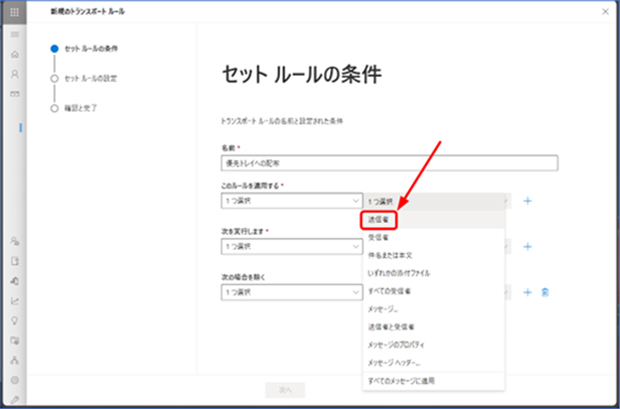Screen dimensions: 620x409
Task: Open the card-shaped icon below the person icon
Action: coord(15,94)
